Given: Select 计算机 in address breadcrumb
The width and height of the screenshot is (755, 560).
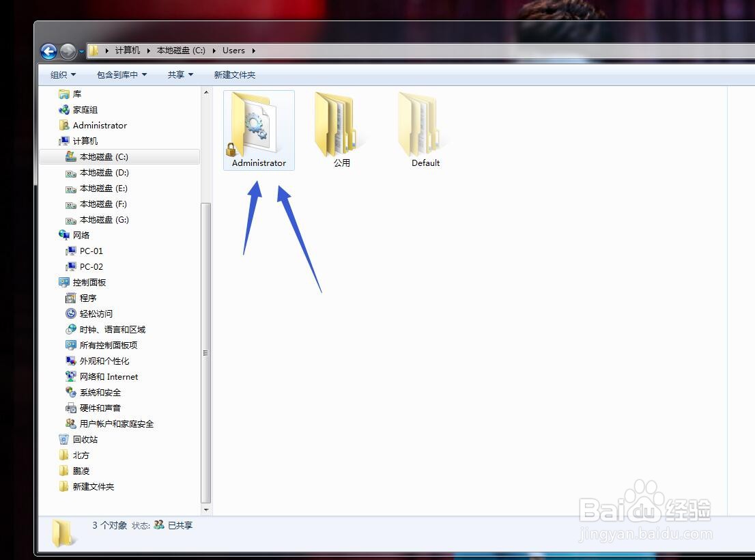Looking at the screenshot, I should pos(128,51).
